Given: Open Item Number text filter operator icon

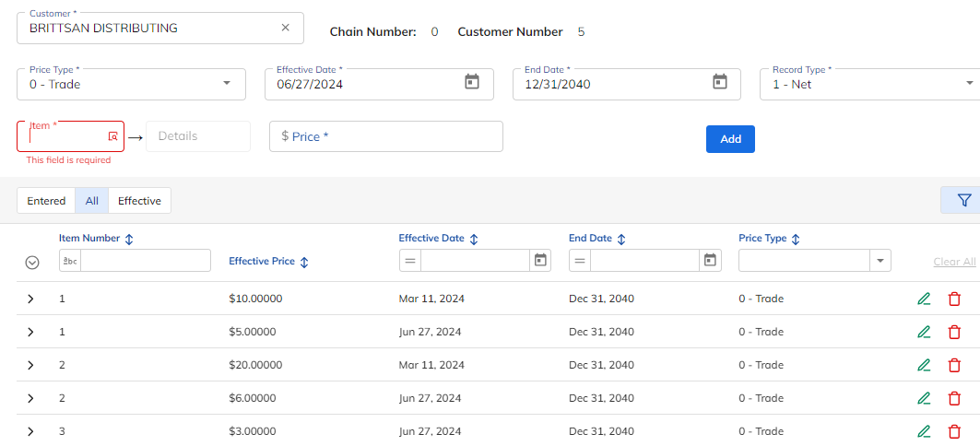Looking at the screenshot, I should tap(71, 261).
